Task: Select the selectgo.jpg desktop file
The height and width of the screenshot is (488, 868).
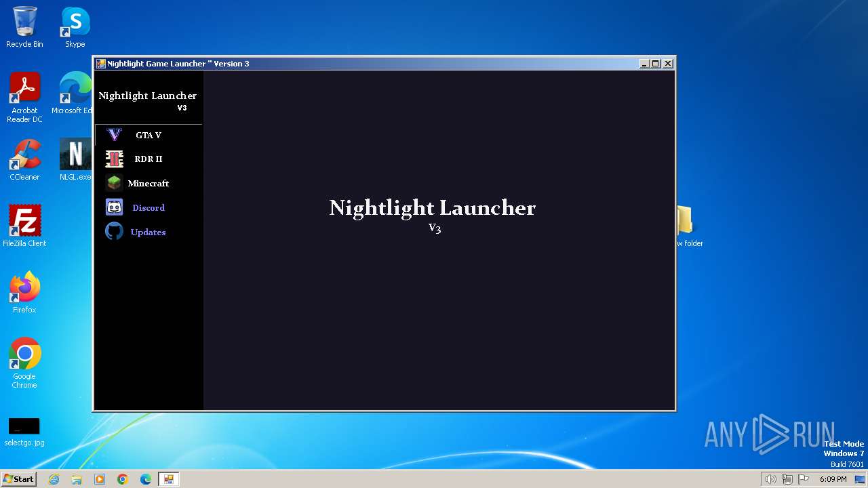Action: coord(24,432)
